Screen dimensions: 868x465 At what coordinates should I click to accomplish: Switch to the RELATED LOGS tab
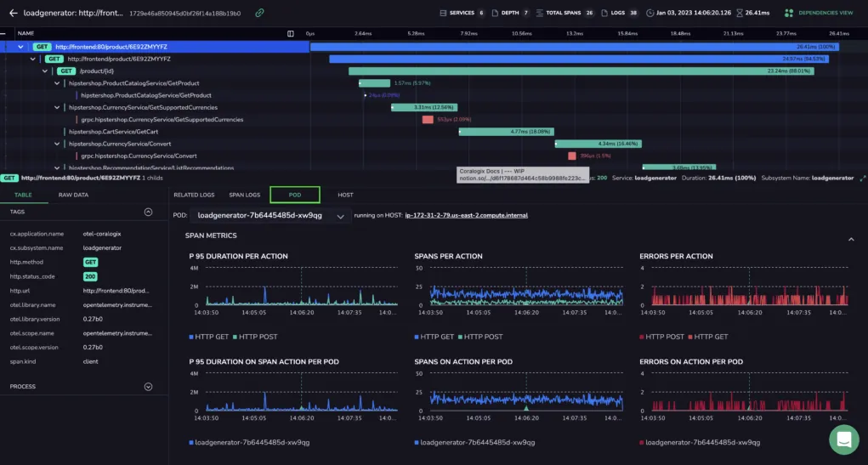(x=194, y=195)
